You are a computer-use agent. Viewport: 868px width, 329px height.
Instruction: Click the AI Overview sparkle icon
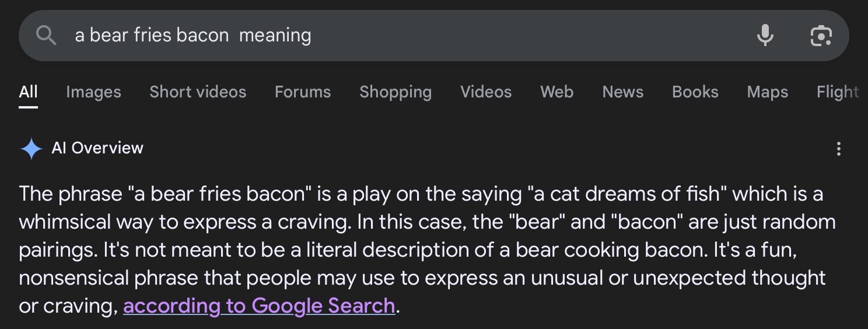[31, 149]
